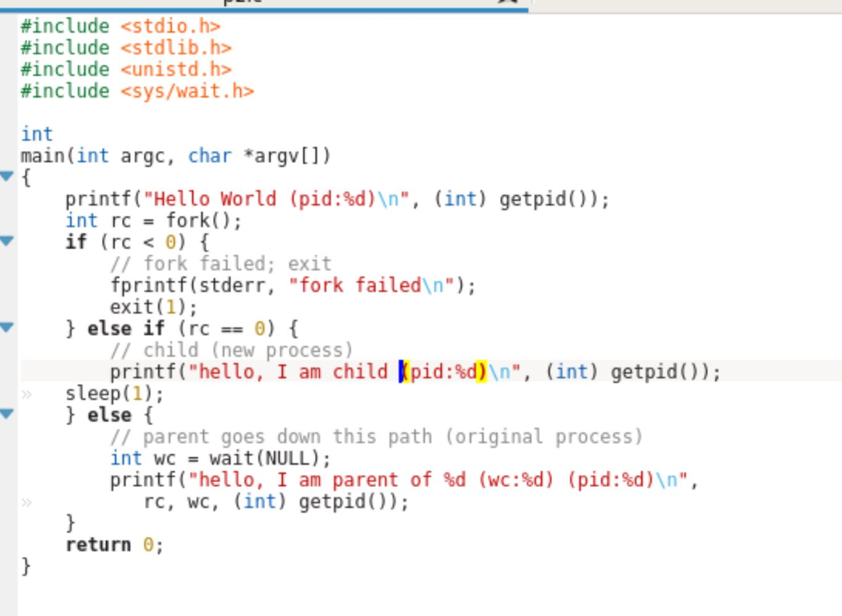Click the line-wrap marker beside sleep(1)
The image size is (842, 616).
pos(27,393)
